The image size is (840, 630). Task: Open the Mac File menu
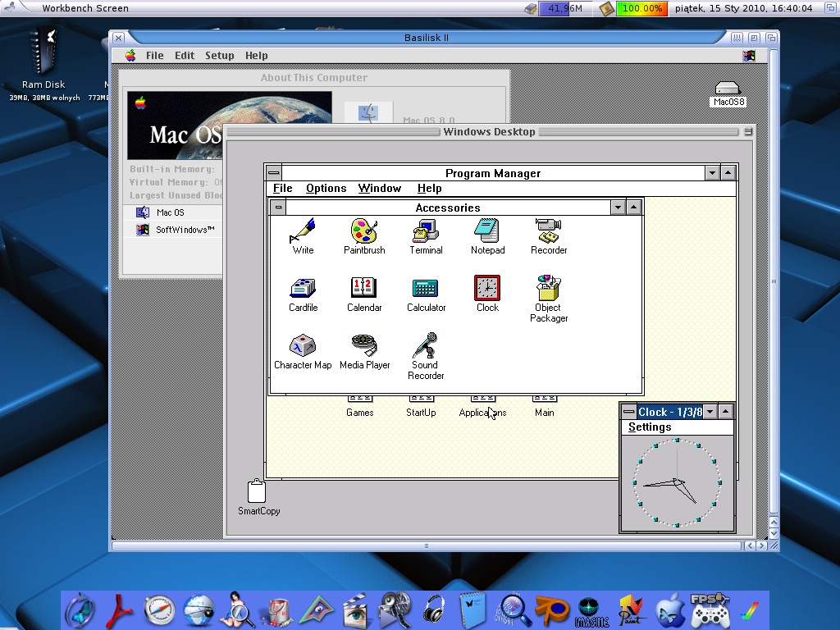pos(155,55)
